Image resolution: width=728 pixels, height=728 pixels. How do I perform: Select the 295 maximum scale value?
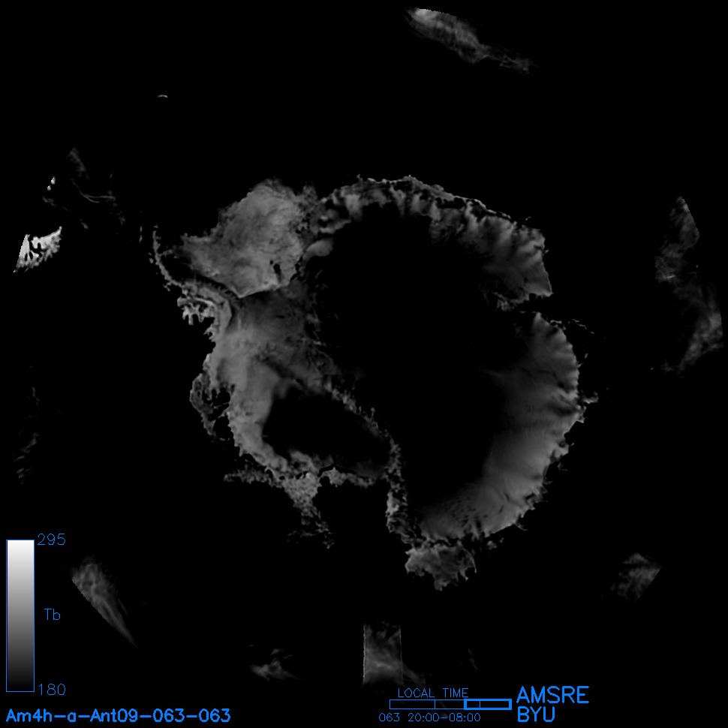51,540
